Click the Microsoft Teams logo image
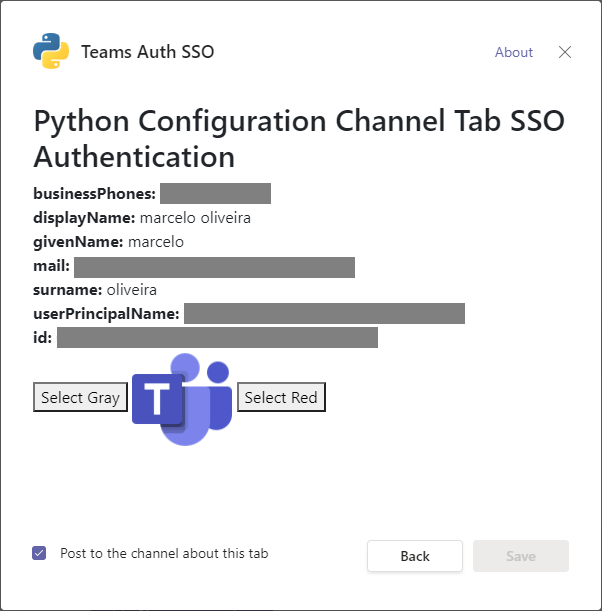The height and width of the screenshot is (611, 602). pos(182,399)
